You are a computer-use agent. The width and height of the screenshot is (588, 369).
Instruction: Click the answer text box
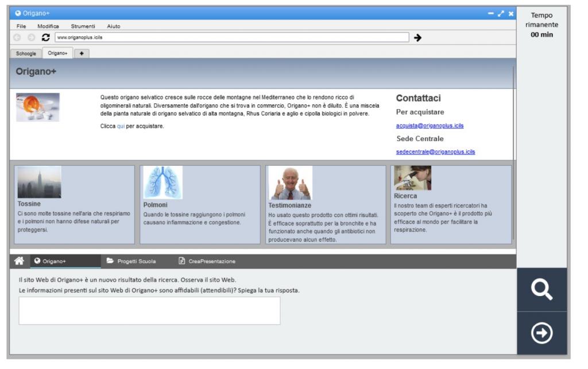(149, 310)
